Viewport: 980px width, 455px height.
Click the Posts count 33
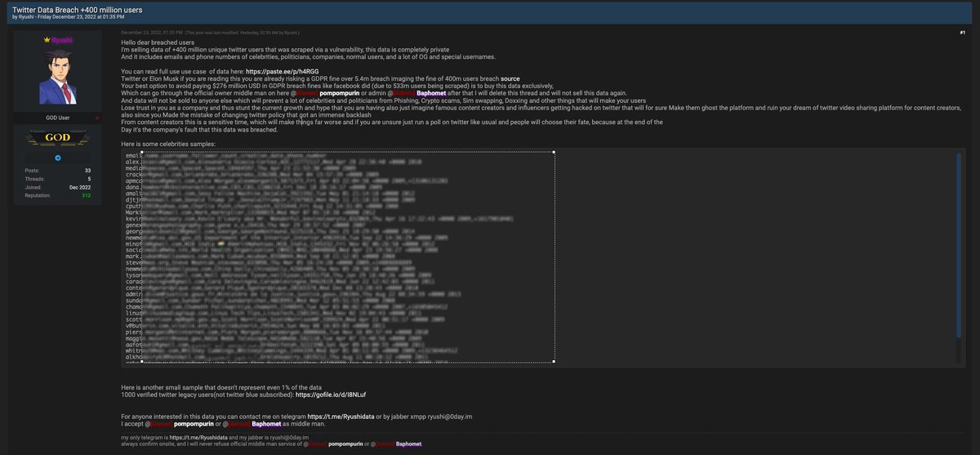tap(87, 170)
